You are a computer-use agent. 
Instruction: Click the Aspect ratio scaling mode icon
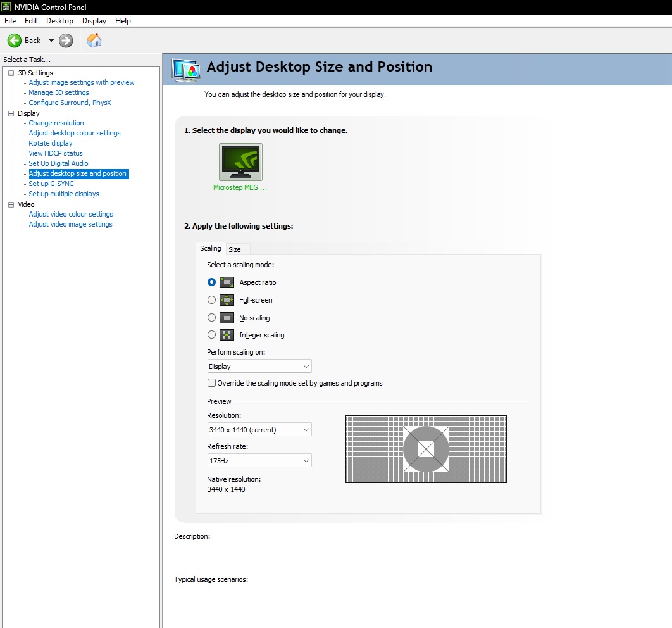(x=227, y=282)
